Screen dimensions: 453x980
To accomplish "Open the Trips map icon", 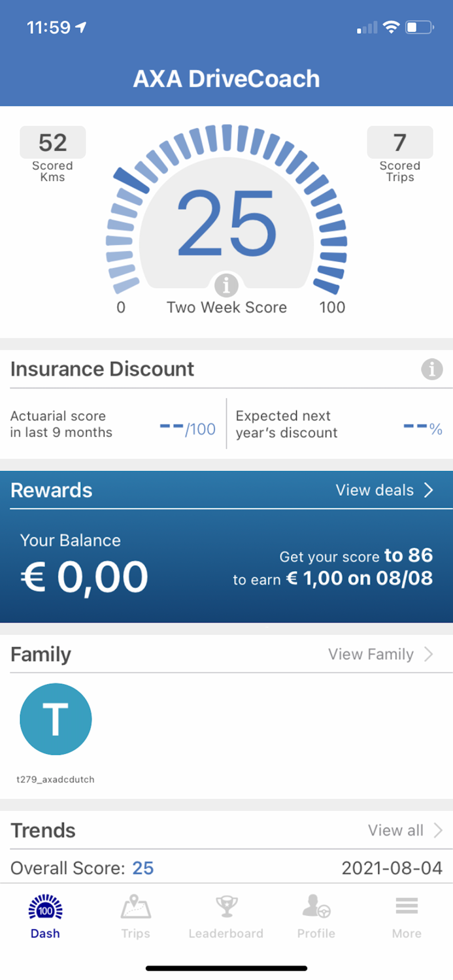I will [x=135, y=908].
